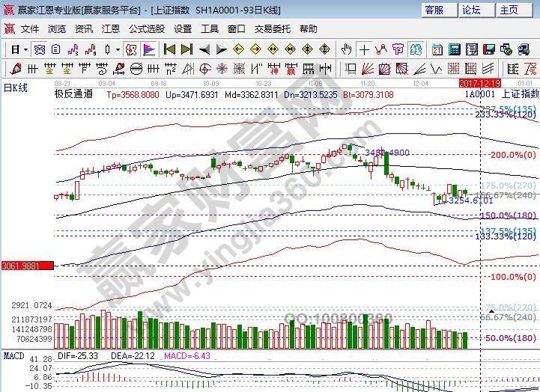Click the black right-pointing triangle arrow
Viewport: 540px width, 392px height.
[x=222, y=49]
